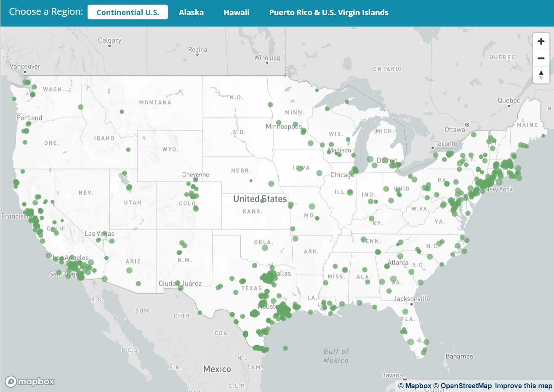
Task: Select the Continental U.S. region tab
Action: click(128, 12)
